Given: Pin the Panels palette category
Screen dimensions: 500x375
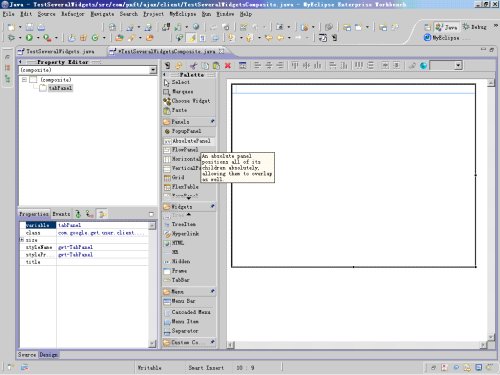Looking at the screenshot, I should point(212,122).
